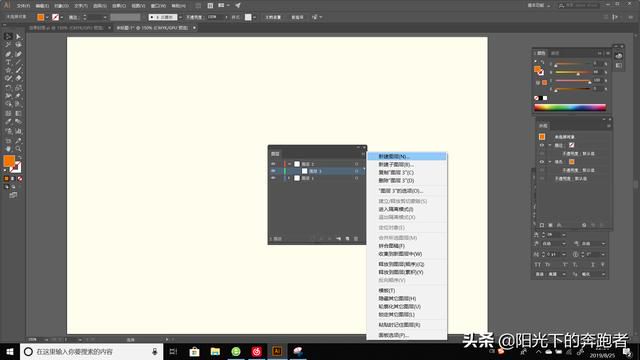Open the Layers panel flyout menu icon
The image size is (640, 360).
pos(363,153)
